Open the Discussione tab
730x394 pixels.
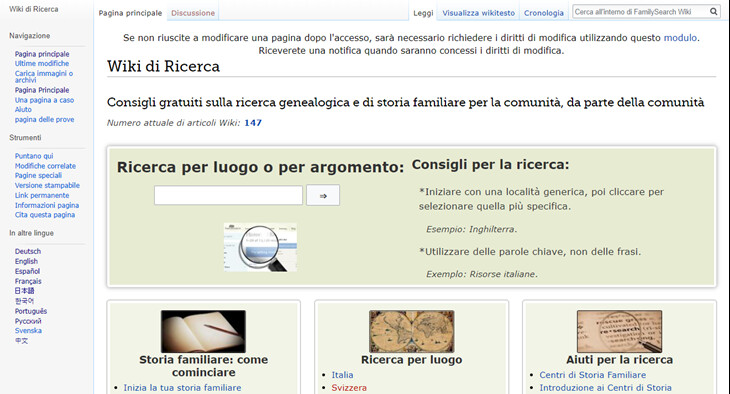tap(193, 13)
